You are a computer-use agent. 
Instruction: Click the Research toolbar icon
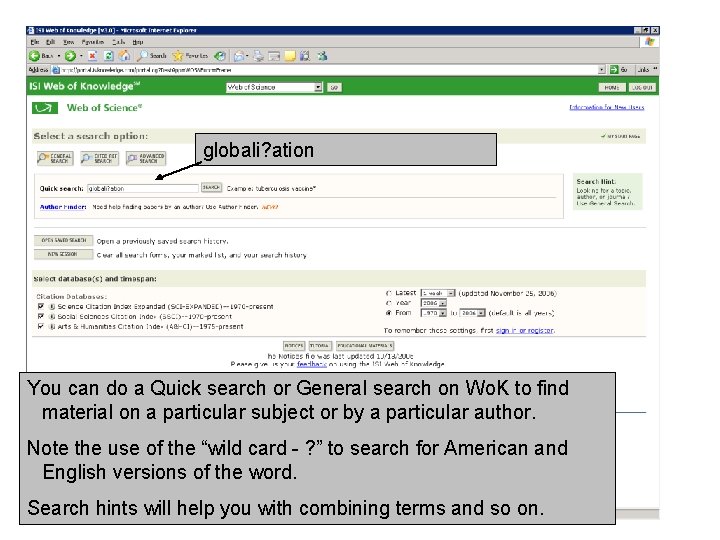coord(305,56)
